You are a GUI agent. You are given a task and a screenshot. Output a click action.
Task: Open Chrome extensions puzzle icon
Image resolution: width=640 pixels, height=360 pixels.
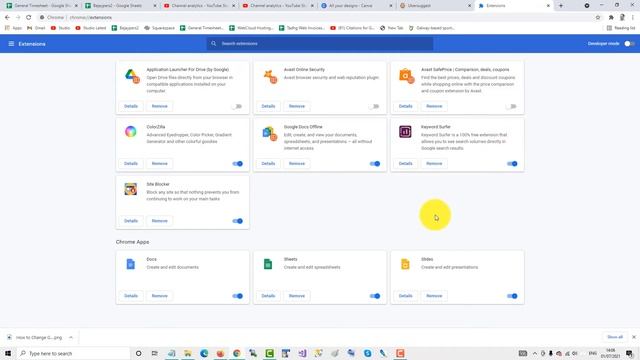(611, 18)
